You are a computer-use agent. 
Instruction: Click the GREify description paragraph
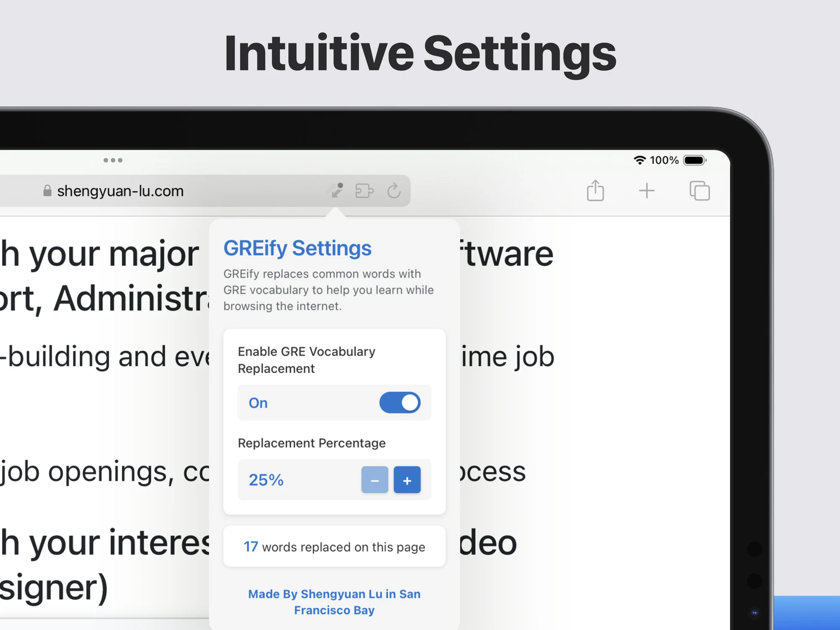pyautogui.click(x=328, y=290)
